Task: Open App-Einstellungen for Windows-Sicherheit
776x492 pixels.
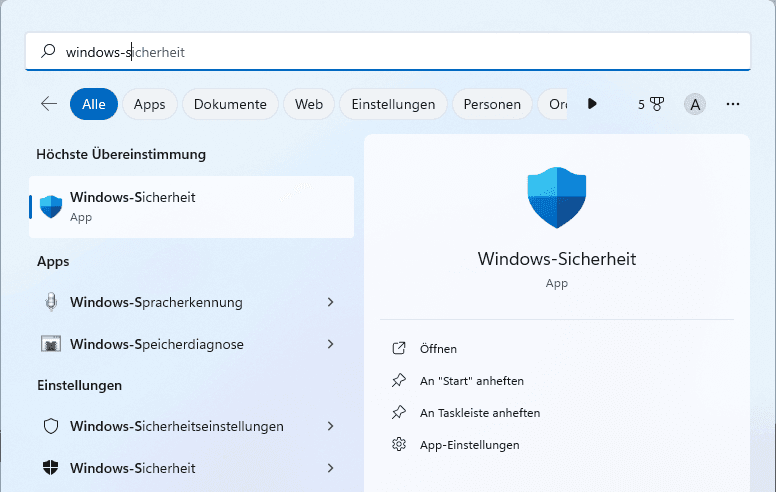Action: click(469, 445)
